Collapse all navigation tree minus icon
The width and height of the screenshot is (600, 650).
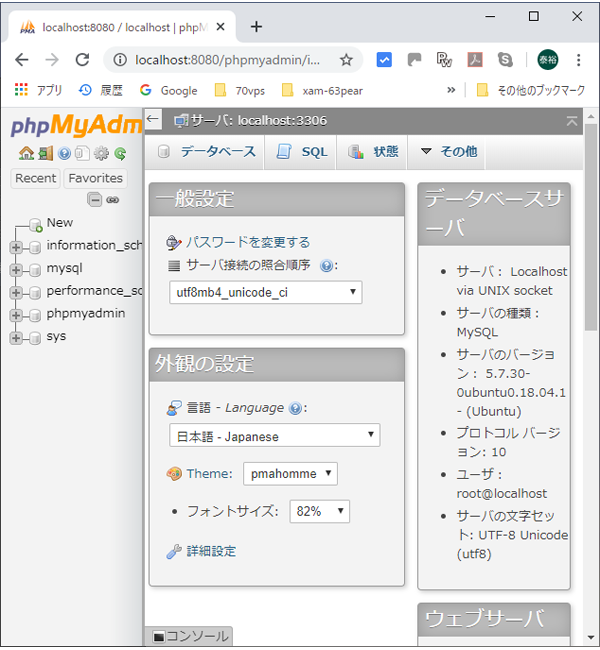(95, 200)
